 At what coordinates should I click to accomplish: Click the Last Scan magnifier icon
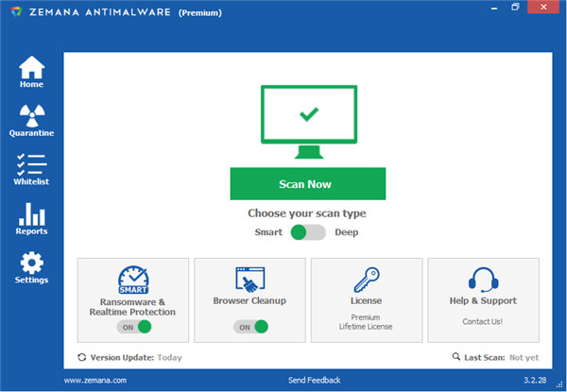pyautogui.click(x=456, y=357)
